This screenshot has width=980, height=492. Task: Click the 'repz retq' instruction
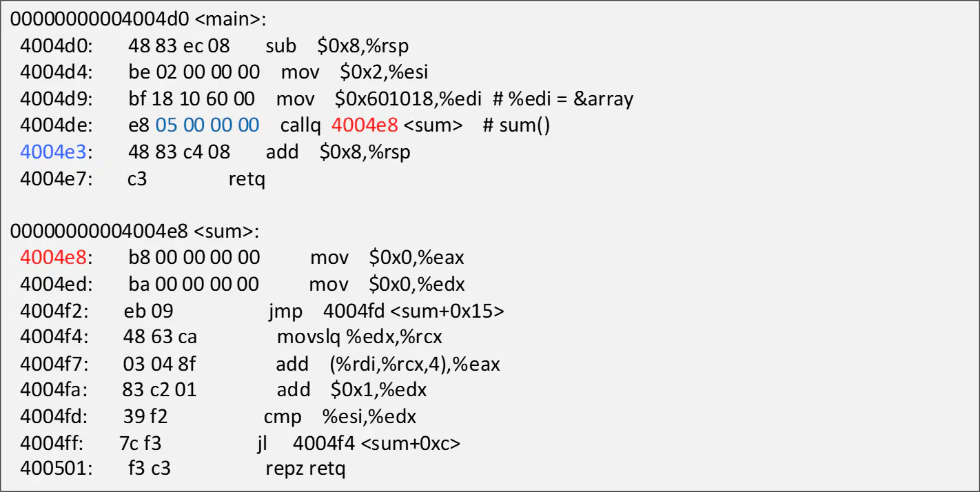pyautogui.click(x=305, y=470)
